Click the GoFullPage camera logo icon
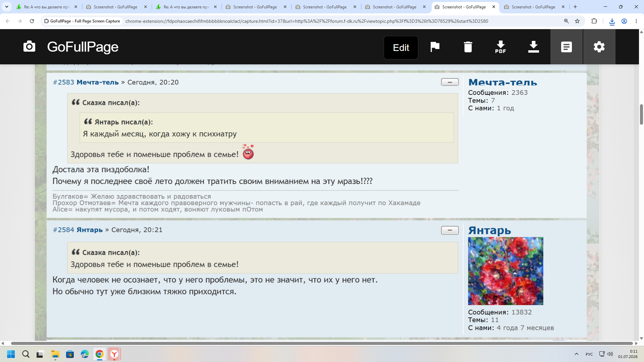This screenshot has width=644, height=362. pos(29,47)
